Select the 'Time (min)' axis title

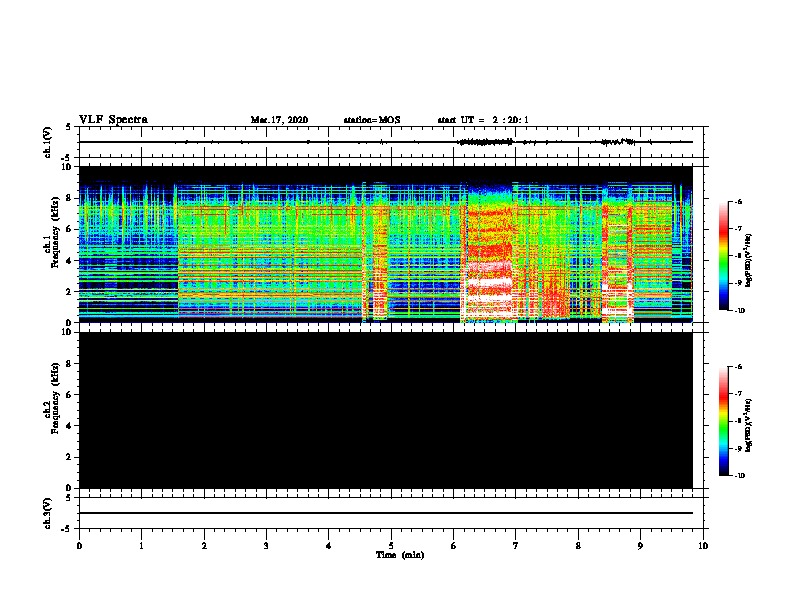400,554
